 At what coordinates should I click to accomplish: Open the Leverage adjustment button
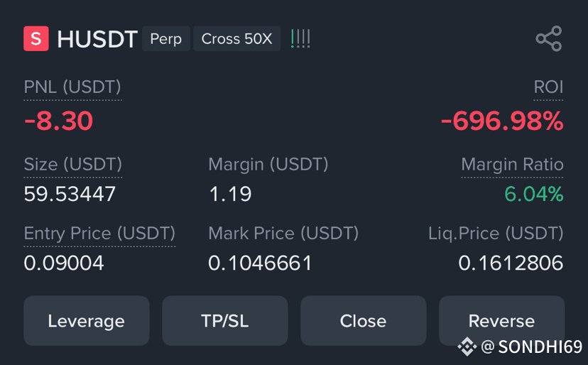(x=86, y=321)
